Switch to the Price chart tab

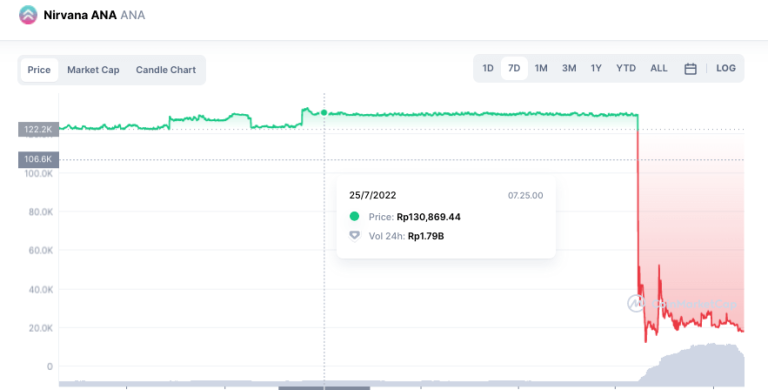(x=39, y=70)
